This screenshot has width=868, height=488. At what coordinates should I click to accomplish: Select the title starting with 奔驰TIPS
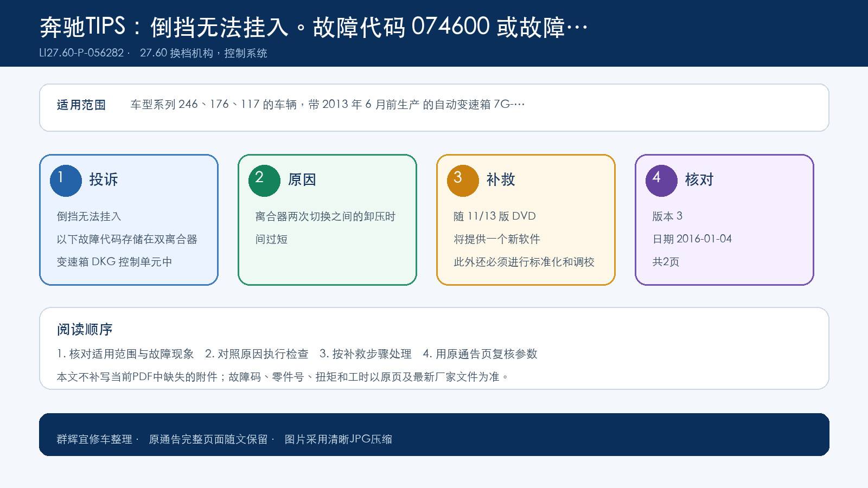tap(314, 27)
